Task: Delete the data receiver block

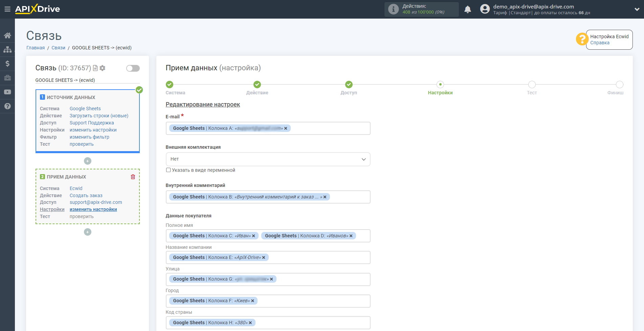Action: pos(133,177)
